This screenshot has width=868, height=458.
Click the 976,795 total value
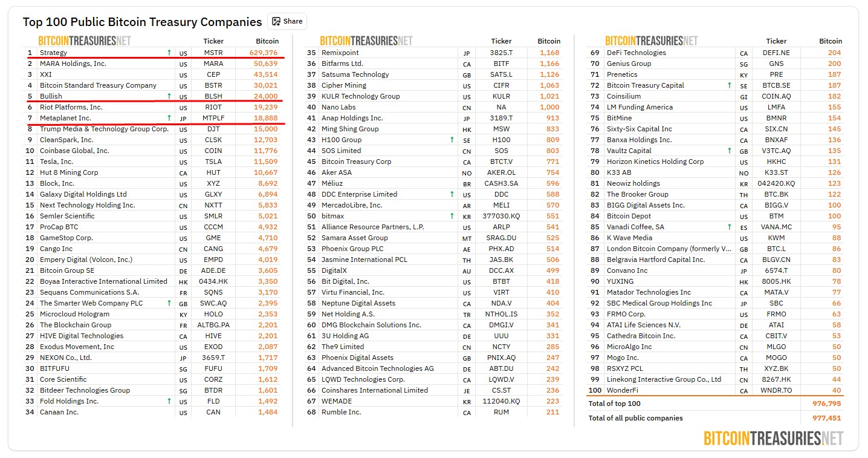coord(828,404)
